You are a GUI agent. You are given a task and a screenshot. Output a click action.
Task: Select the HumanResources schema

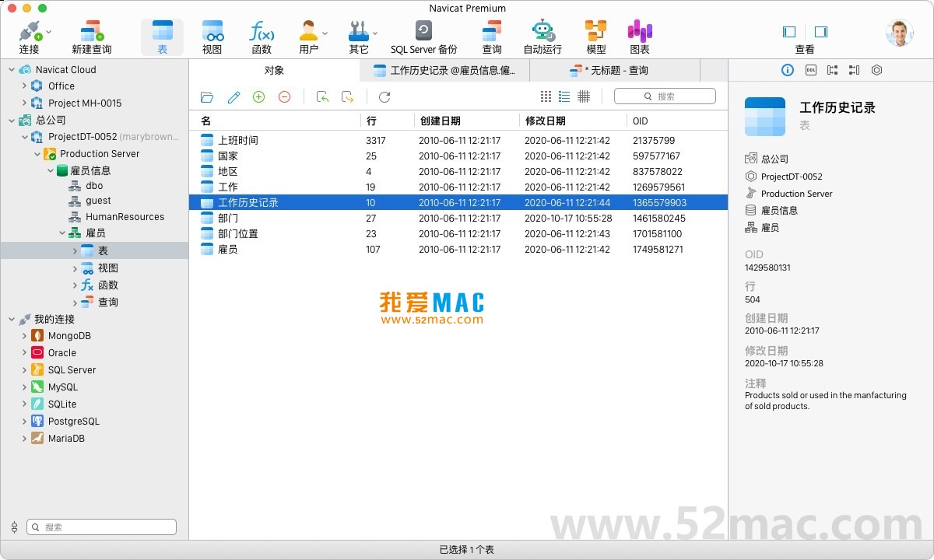coord(125,217)
